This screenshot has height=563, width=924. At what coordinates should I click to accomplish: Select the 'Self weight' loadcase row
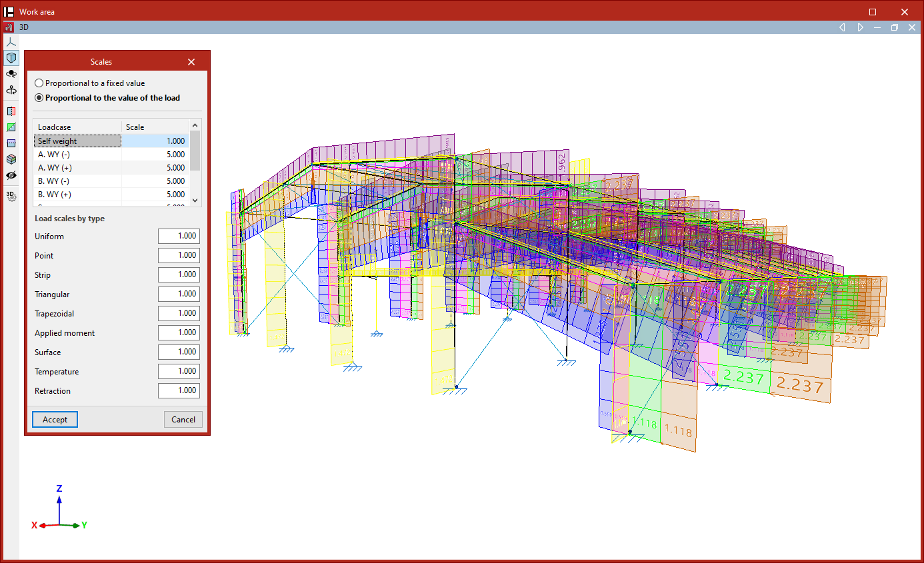[77, 141]
